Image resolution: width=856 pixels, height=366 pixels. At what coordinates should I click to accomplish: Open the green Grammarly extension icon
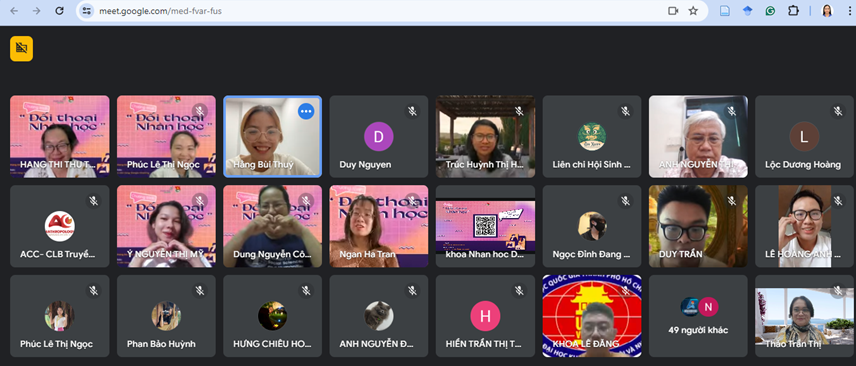(770, 11)
